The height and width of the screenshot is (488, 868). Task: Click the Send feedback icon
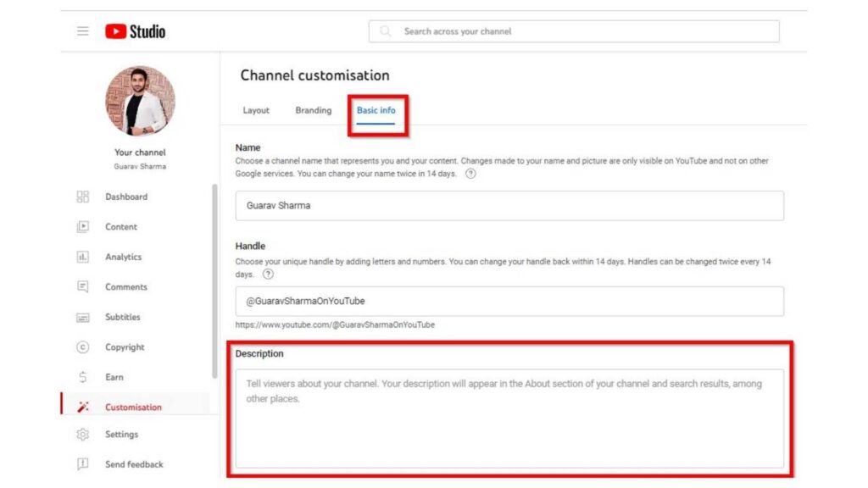[x=83, y=464]
